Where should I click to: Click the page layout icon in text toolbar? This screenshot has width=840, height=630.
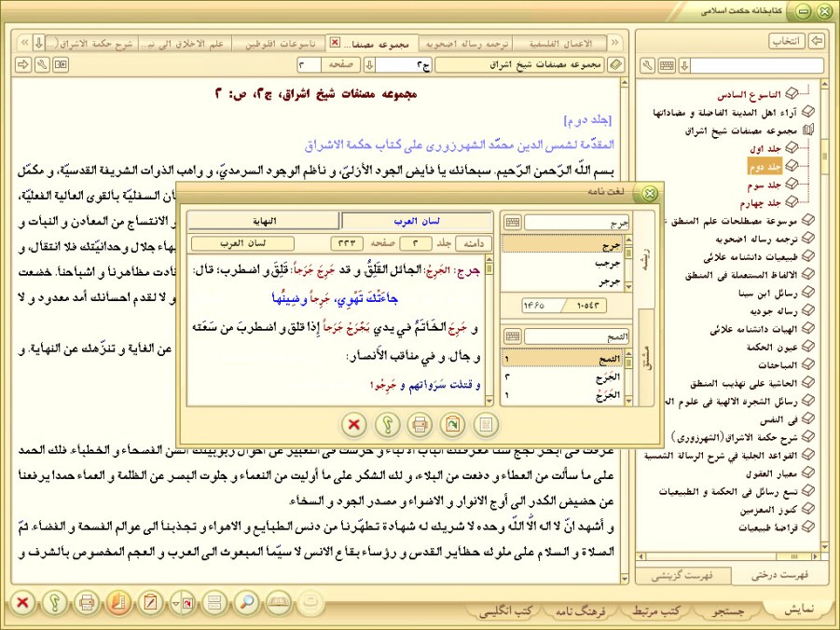tap(61, 65)
